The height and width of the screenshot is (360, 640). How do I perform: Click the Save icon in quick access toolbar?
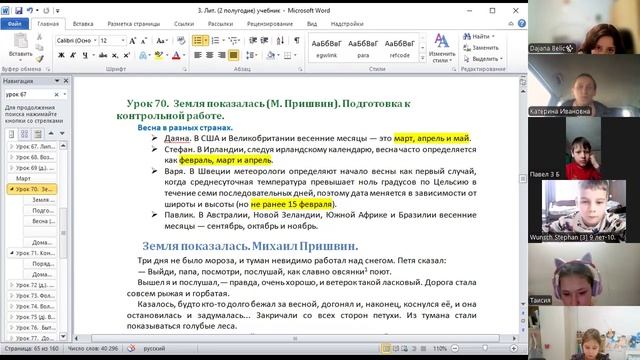[x=18, y=11]
